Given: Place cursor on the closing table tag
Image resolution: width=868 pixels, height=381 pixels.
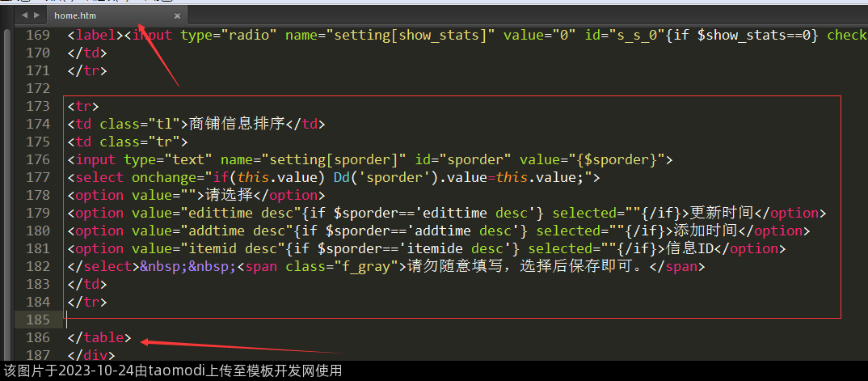Looking at the screenshot, I should pyautogui.click(x=99, y=337).
